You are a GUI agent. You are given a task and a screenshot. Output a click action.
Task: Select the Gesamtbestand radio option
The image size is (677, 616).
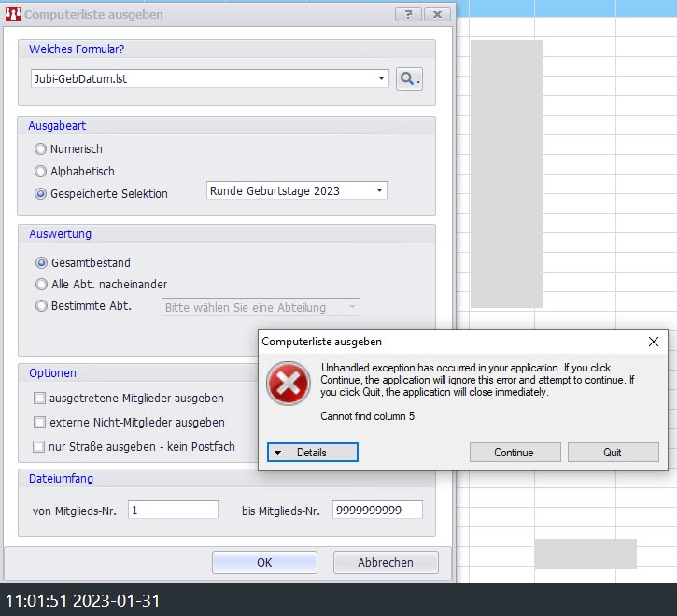(x=41, y=263)
